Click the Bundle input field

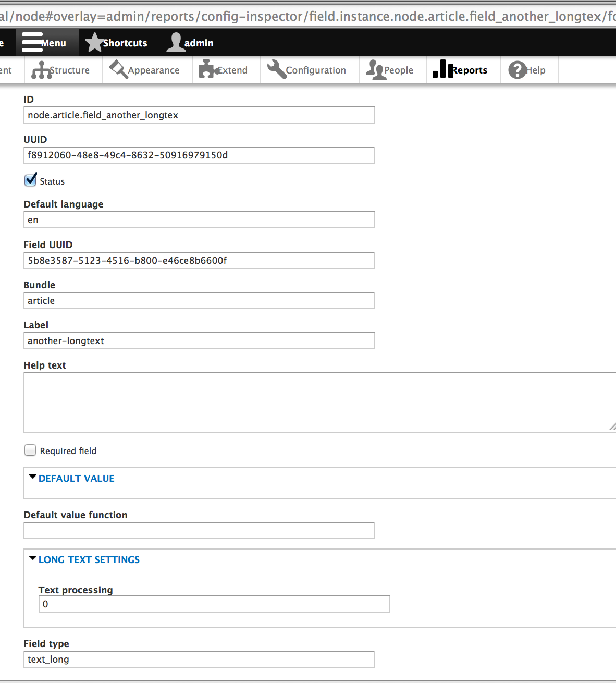click(199, 301)
